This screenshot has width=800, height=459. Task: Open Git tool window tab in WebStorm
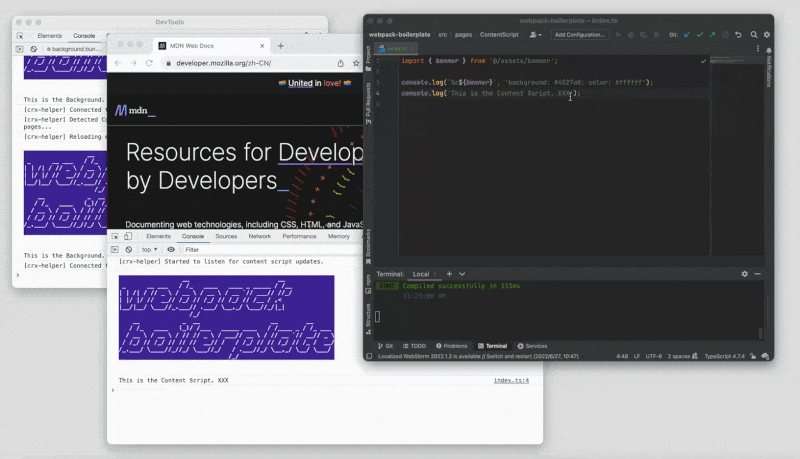pos(385,346)
